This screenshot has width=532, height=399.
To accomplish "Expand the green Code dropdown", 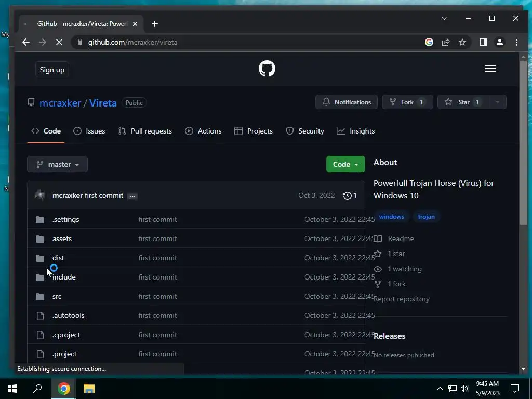I will click(x=345, y=164).
